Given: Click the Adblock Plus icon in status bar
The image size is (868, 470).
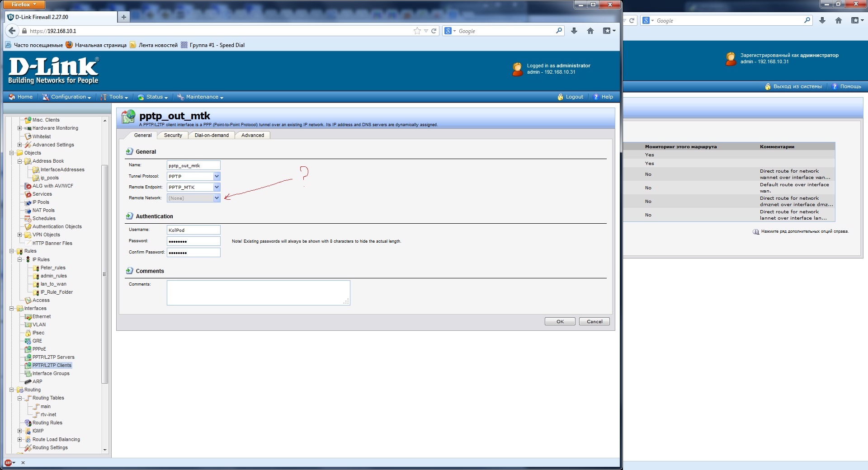Looking at the screenshot, I should click(8, 463).
